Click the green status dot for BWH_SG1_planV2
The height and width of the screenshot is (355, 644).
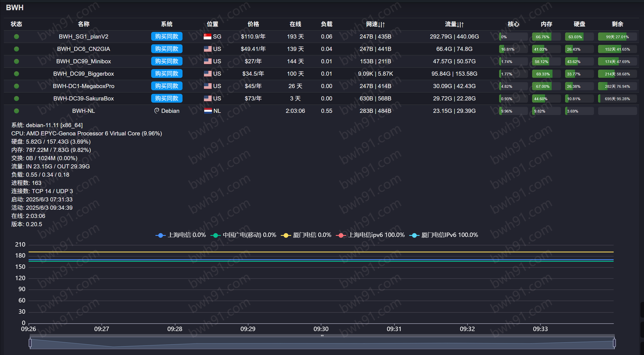pos(16,37)
